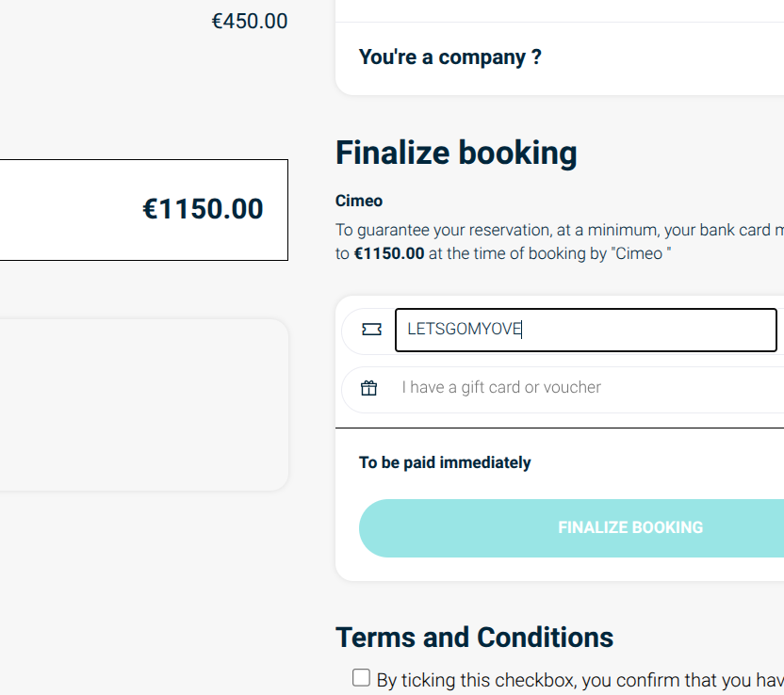Focus the LETSGOMYOVE promo code field
Screen dimensions: 784x695
pyautogui.click(x=584, y=330)
